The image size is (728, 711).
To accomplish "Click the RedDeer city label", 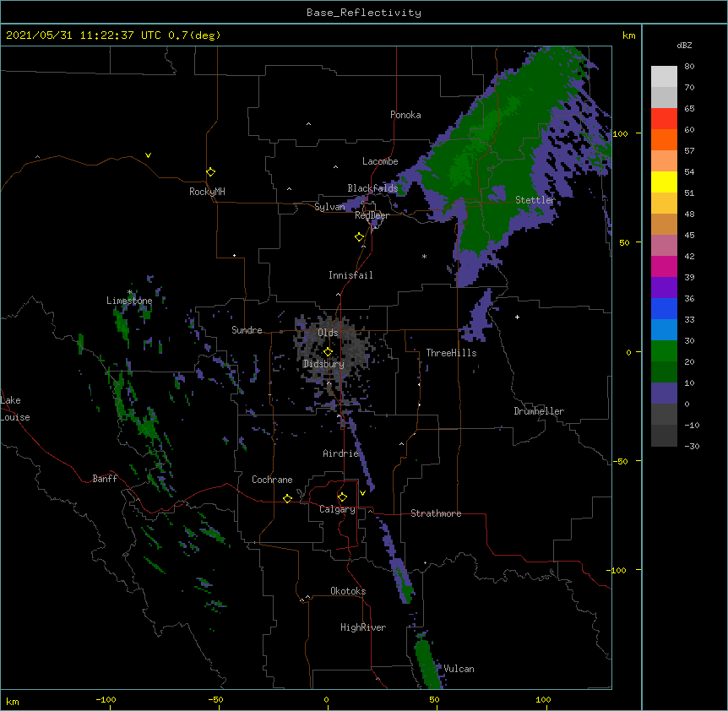I will tap(372, 215).
